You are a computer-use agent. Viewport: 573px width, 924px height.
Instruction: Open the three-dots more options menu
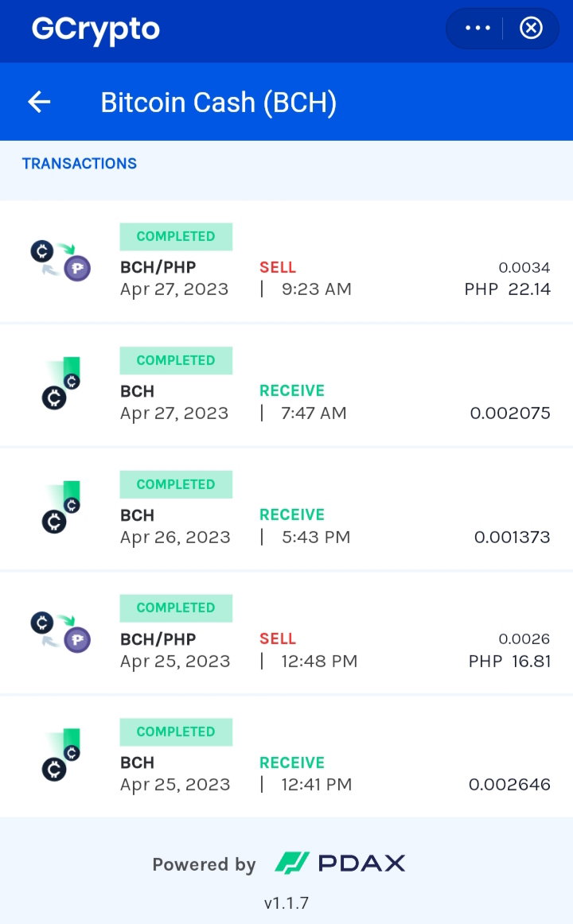click(477, 28)
